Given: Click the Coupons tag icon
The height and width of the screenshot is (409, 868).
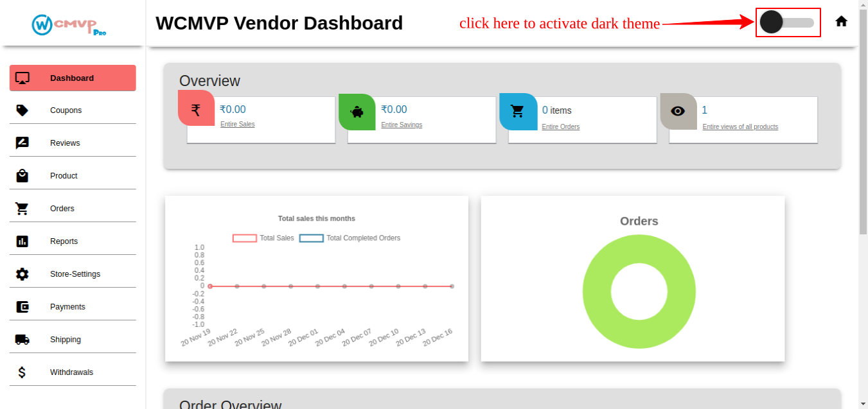Looking at the screenshot, I should click(x=22, y=110).
